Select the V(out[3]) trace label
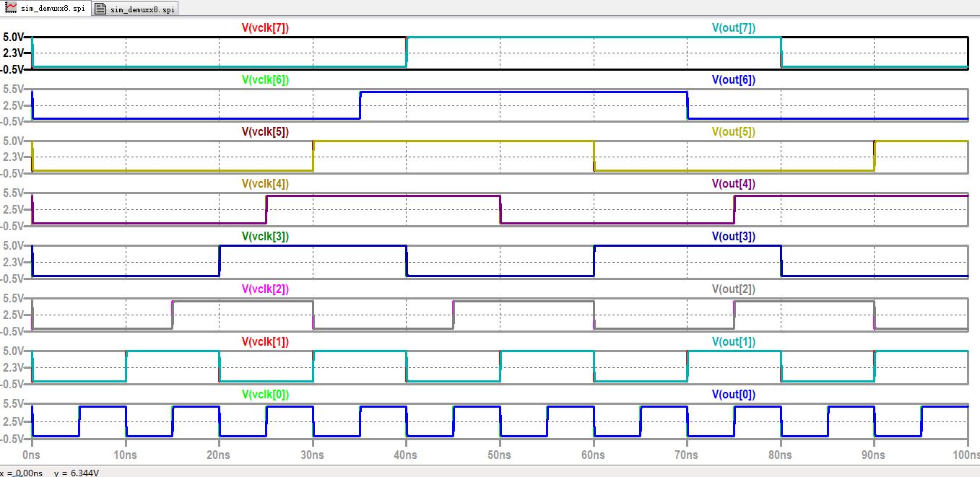This screenshot has width=980, height=477. point(734,237)
